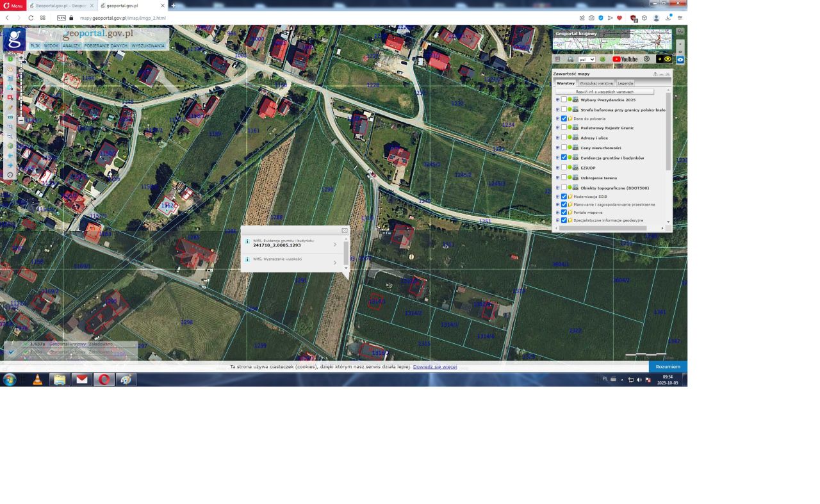Click the blue previous view arrow

point(10,156)
